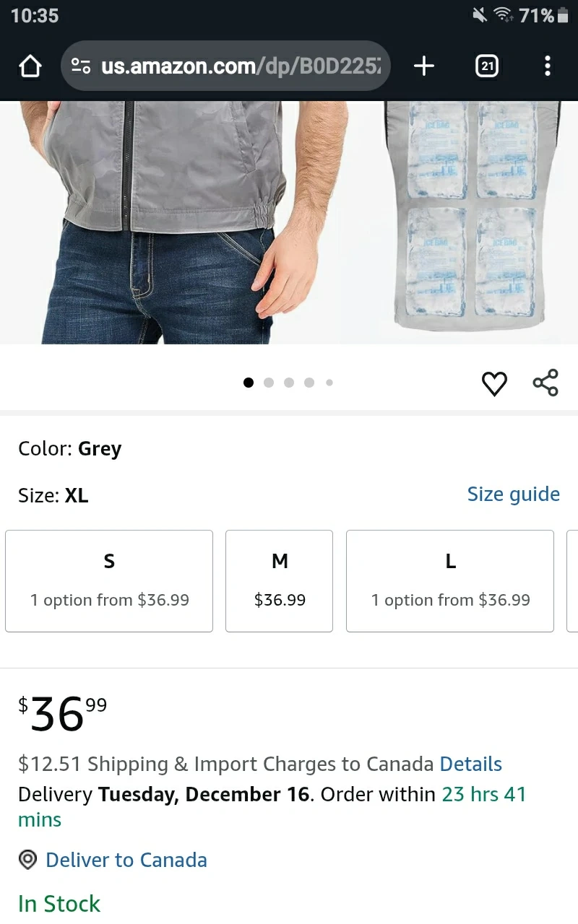Screen dimensions: 578x924
Task: Tap the us.amazon.com address bar
Action: (225, 66)
